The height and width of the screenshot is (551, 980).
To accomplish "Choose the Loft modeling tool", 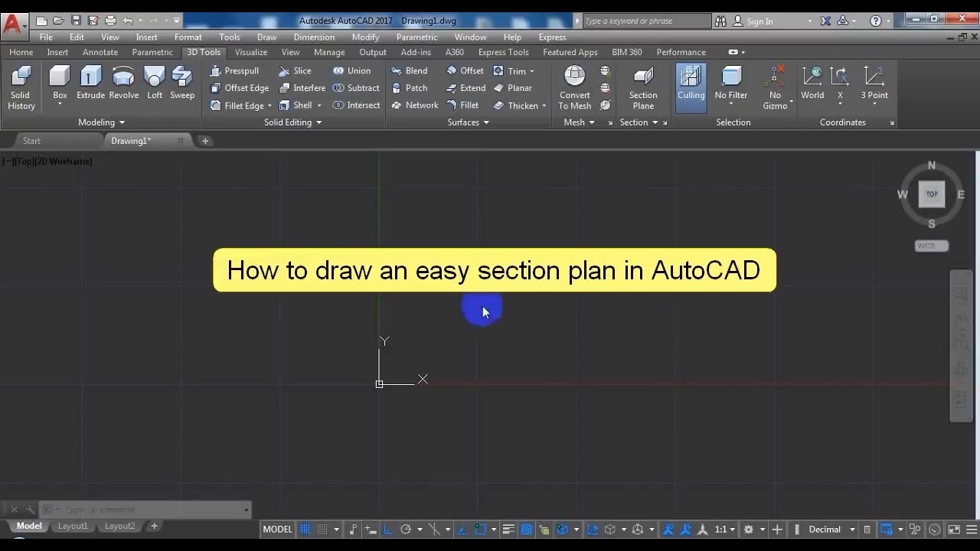I will click(155, 83).
